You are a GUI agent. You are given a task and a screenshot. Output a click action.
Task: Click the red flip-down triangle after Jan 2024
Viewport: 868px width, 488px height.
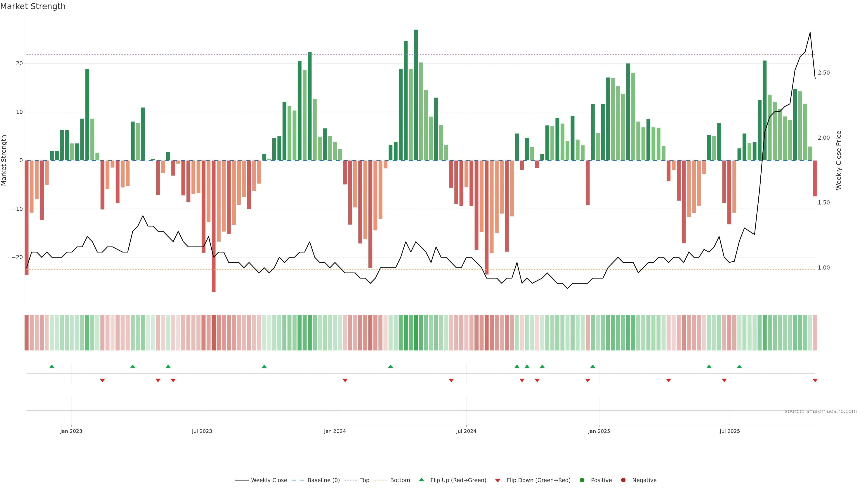(x=345, y=380)
